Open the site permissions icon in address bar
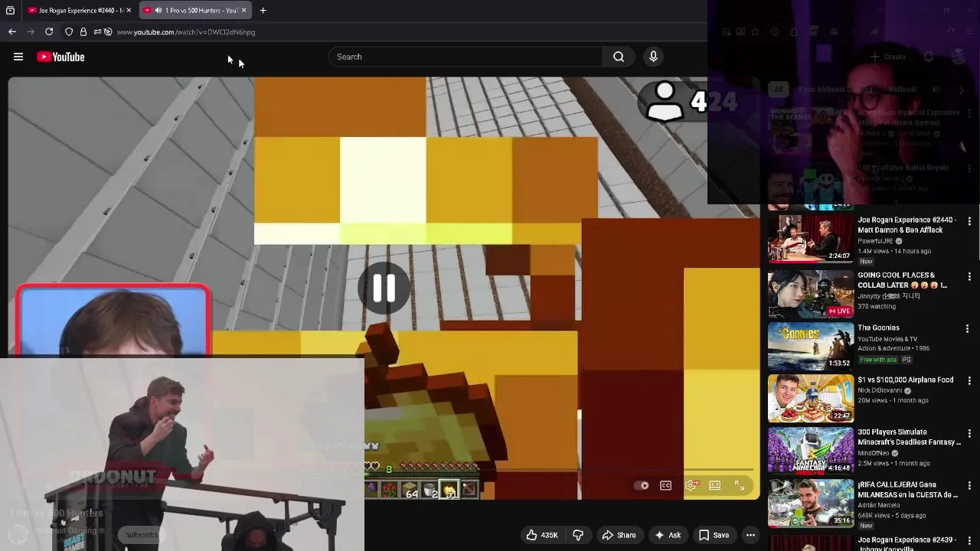The width and height of the screenshot is (980, 551). coord(96,32)
